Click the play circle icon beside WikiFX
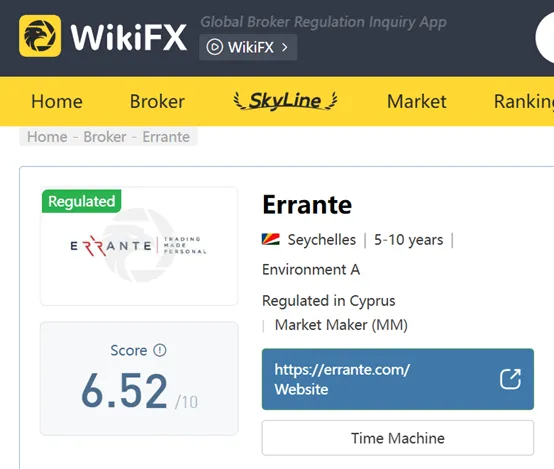554x469 pixels. tap(214, 47)
